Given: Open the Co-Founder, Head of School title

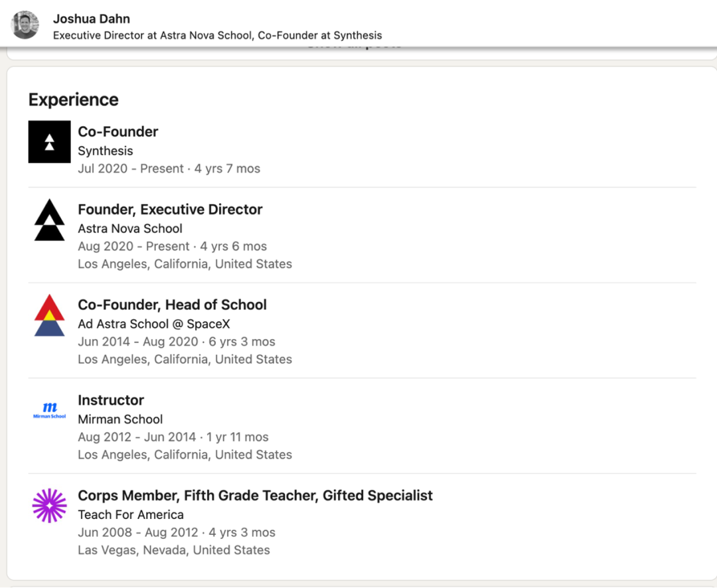Looking at the screenshot, I should [x=173, y=305].
